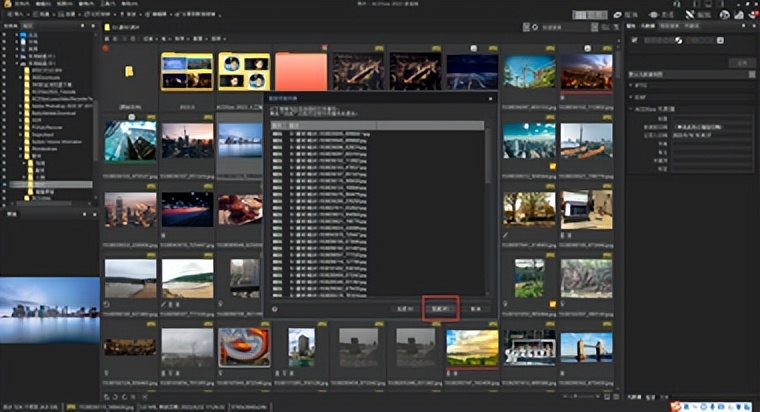Image resolution: width=760 pixels, height=412 pixels.
Task: Click the black-white circle icon in properties panel
Action: coord(680,40)
